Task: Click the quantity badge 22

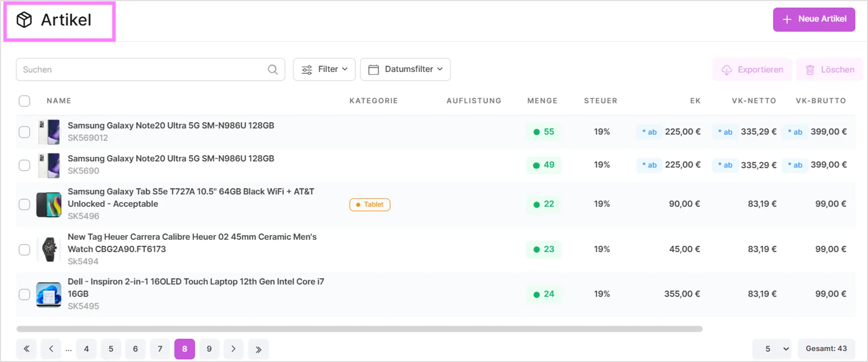Action: 544,204
